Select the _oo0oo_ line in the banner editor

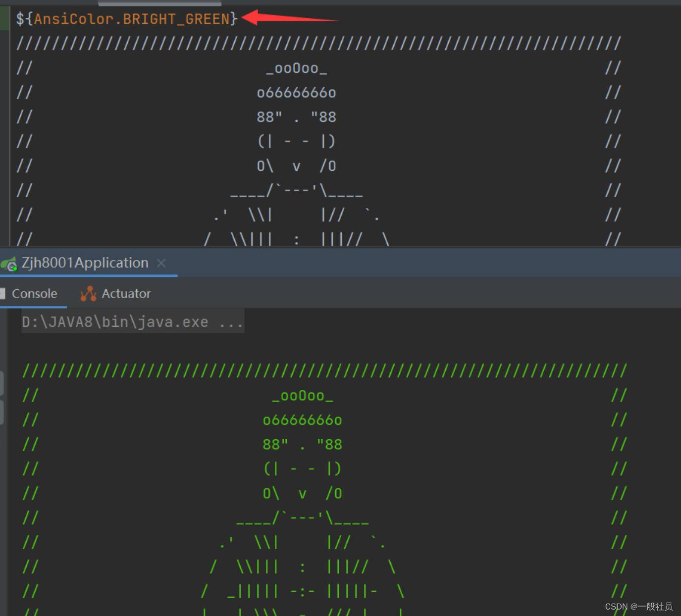[x=296, y=68]
